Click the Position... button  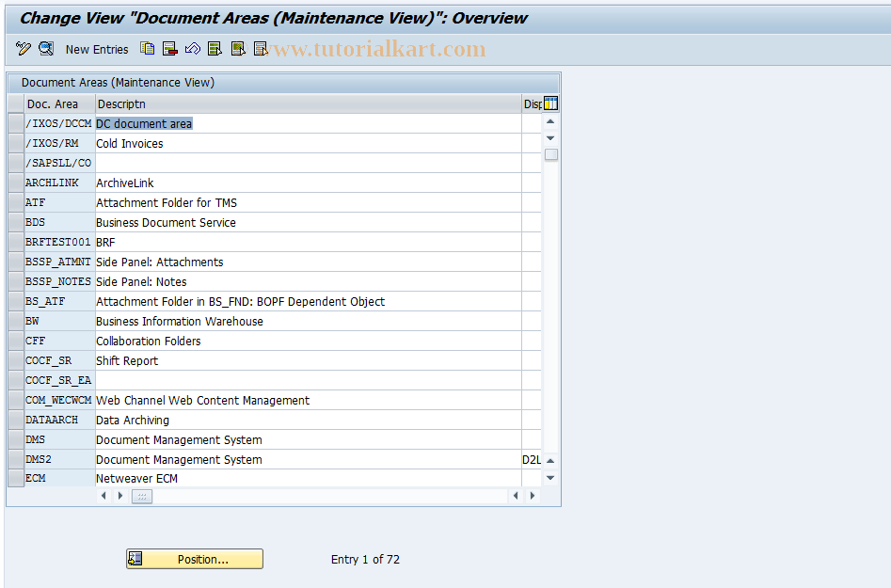[x=194, y=559]
